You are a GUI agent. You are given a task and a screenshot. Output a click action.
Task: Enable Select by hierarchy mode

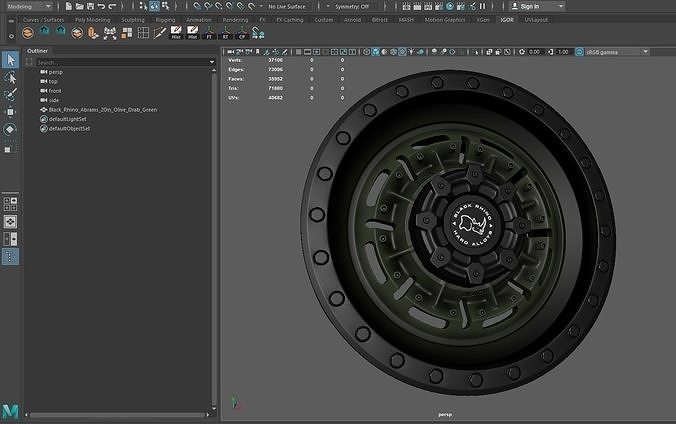pyautogui.click(x=143, y=6)
